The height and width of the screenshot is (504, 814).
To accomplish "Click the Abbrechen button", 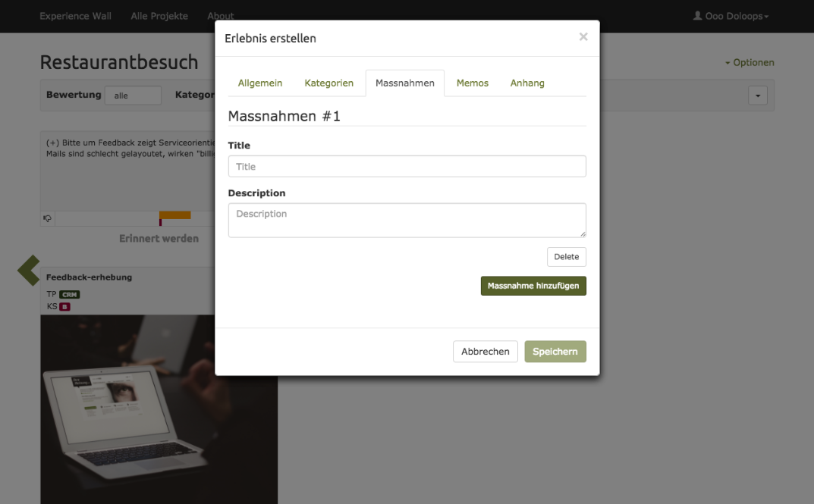I will pyautogui.click(x=485, y=352).
